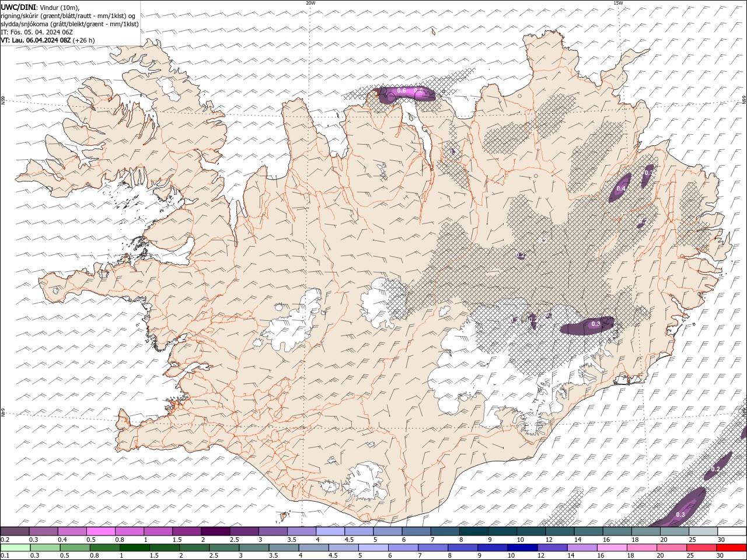Choose the royal blue 8 swatch, lower legend
Viewport: 747px width, 560px height.
[x=463, y=547]
